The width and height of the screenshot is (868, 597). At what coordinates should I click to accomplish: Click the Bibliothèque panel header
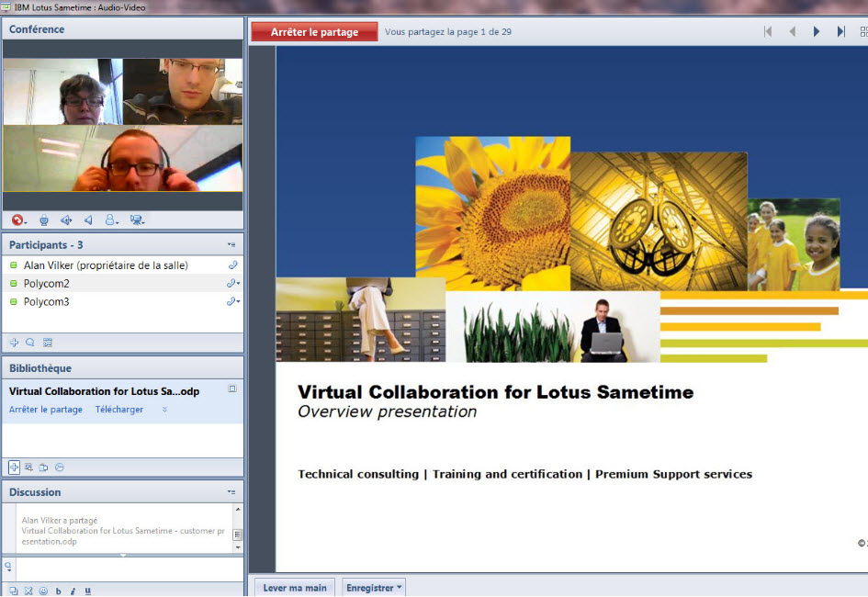[123, 368]
